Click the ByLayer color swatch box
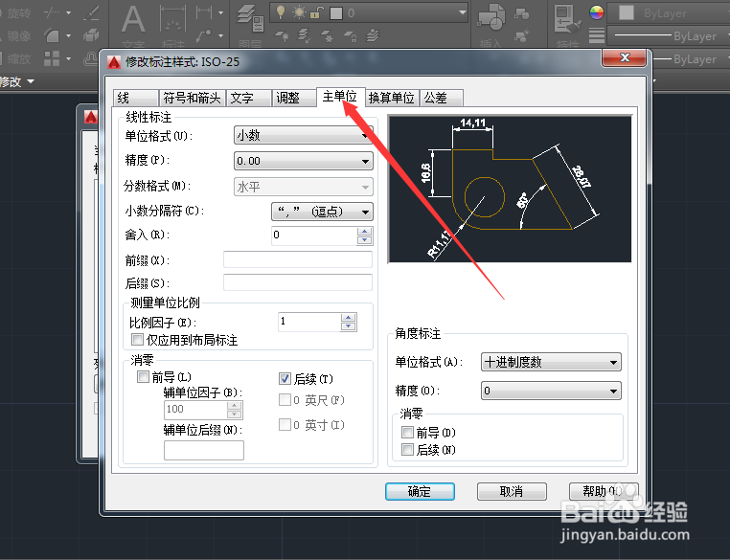Image resolution: width=730 pixels, height=560 pixels. point(627,13)
